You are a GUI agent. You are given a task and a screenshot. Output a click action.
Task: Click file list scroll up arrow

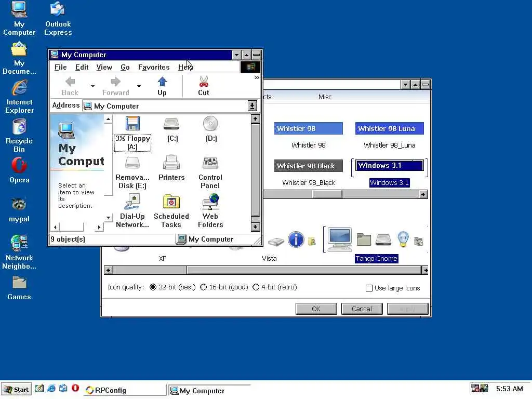point(256,119)
